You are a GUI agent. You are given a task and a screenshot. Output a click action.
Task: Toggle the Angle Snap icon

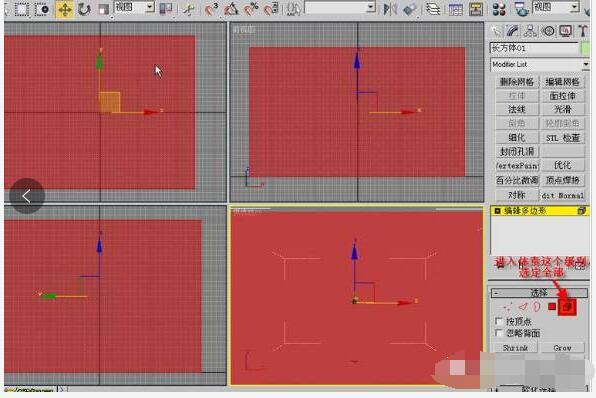[231, 9]
